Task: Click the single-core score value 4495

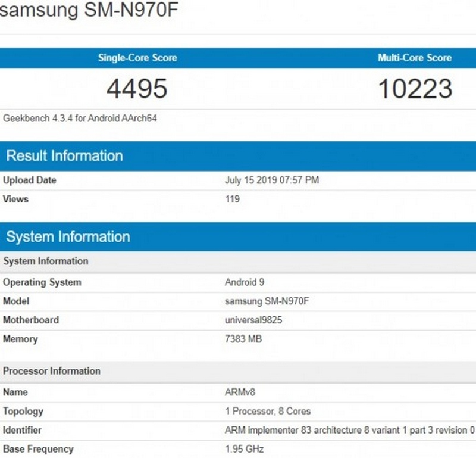Action: [x=137, y=88]
